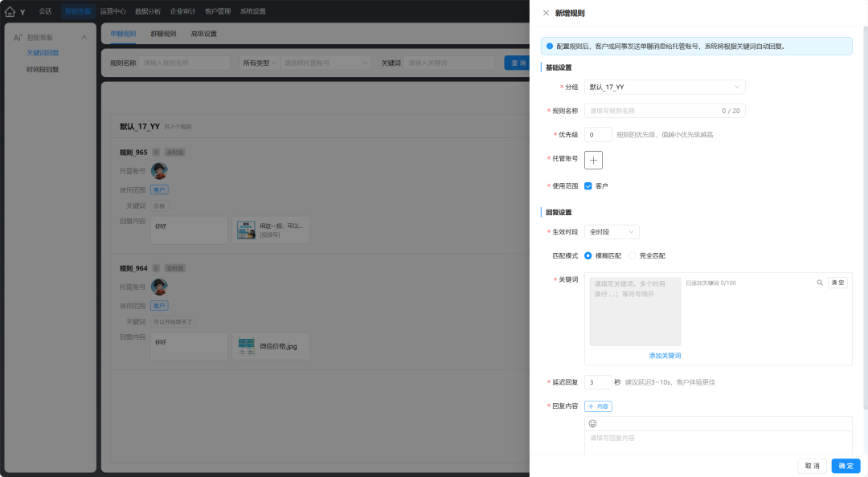Screen dimensions: 868x477
Task: Collapse the 智能客服 sidebar section
Action: click(x=84, y=38)
